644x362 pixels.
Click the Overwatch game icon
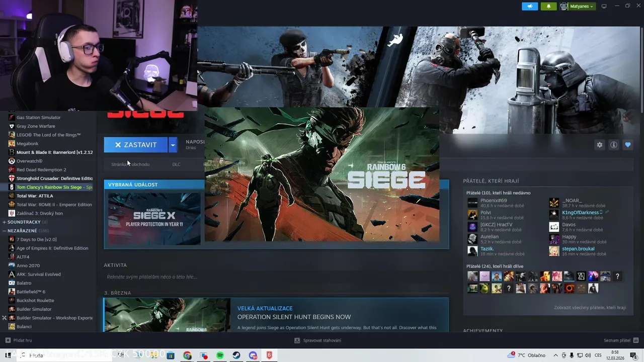[12, 161]
